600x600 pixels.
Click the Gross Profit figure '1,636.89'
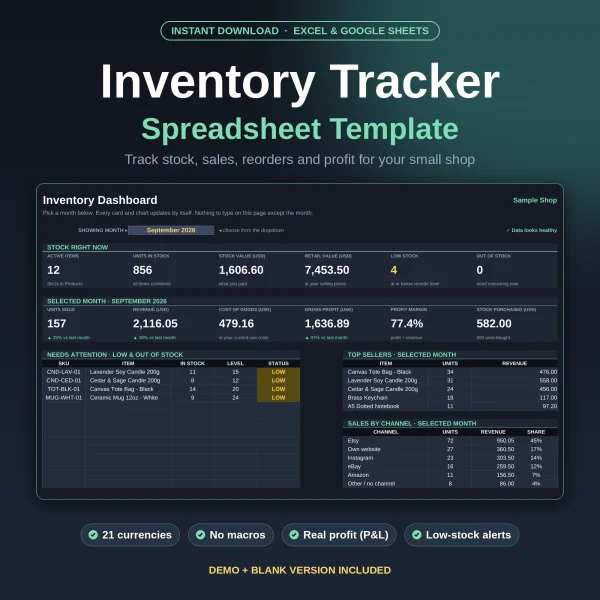(327, 324)
